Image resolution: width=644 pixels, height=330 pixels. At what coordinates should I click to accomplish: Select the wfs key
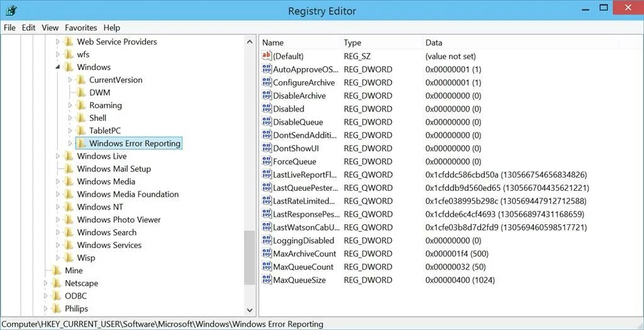[x=83, y=54]
